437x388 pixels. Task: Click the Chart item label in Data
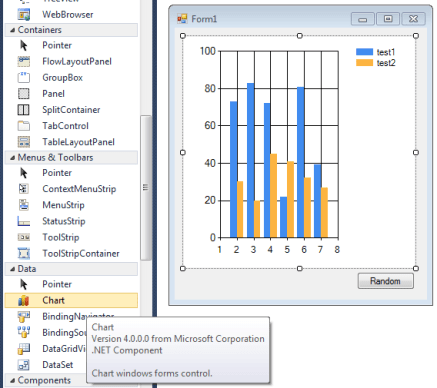pos(53,300)
